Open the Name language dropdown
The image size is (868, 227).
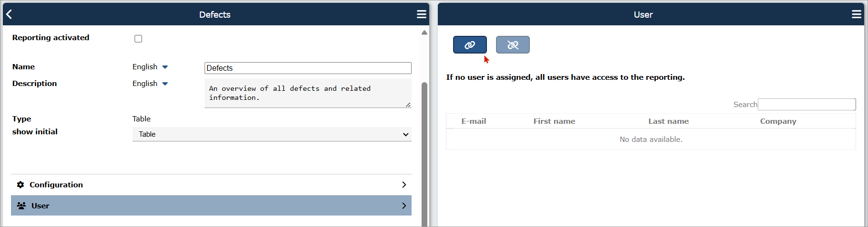click(x=150, y=67)
